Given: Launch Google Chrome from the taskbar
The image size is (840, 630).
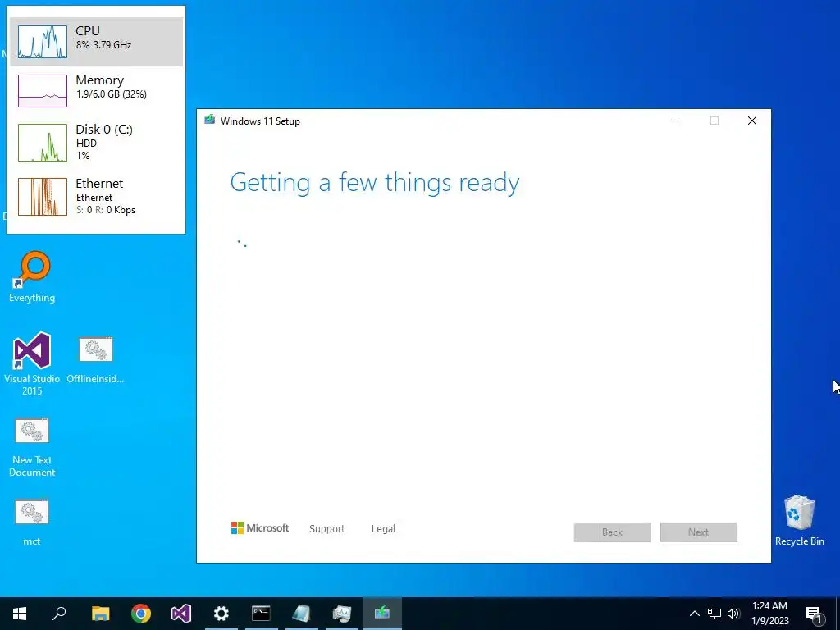Looking at the screenshot, I should click(x=141, y=614).
